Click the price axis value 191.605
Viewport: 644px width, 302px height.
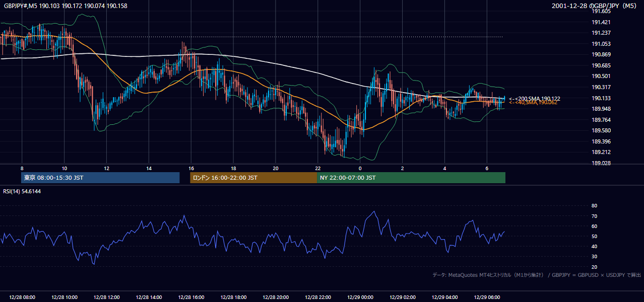pos(601,11)
